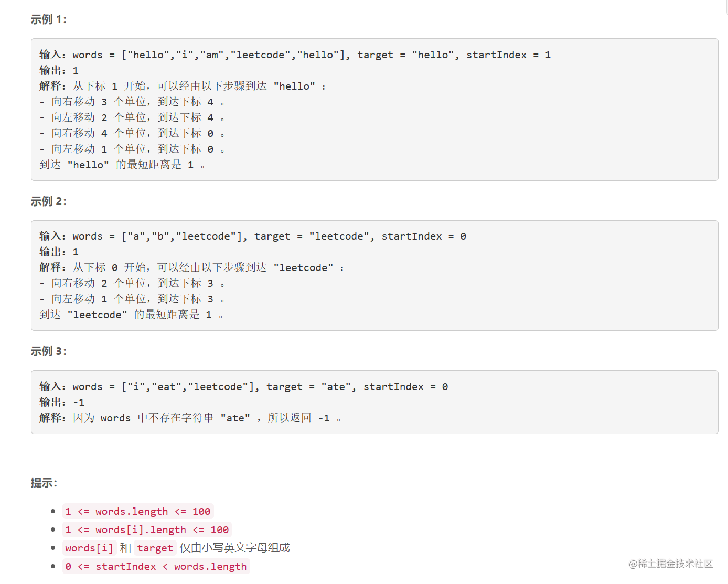
Task: Click example 1 line about 最短距离
Action: pyautogui.click(x=122, y=165)
